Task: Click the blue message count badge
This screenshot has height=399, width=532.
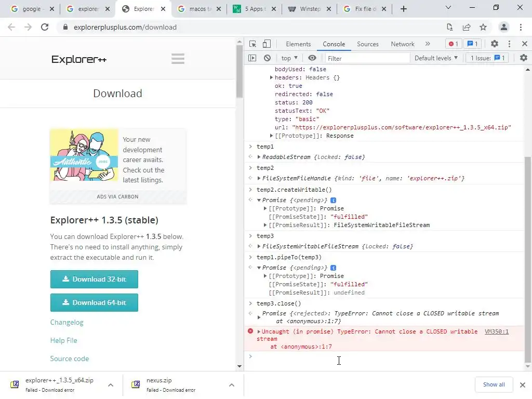Action: point(473,44)
